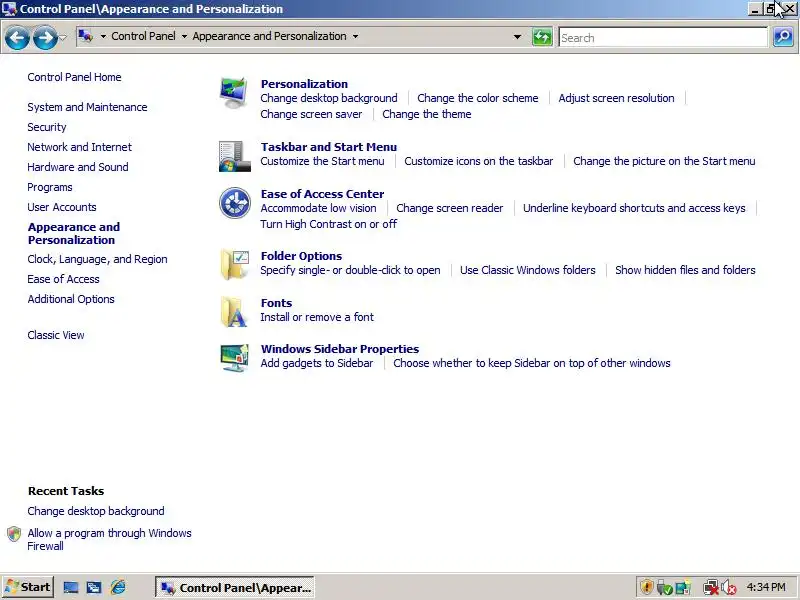
Task: Open the Programs category
Action: [x=50, y=187]
